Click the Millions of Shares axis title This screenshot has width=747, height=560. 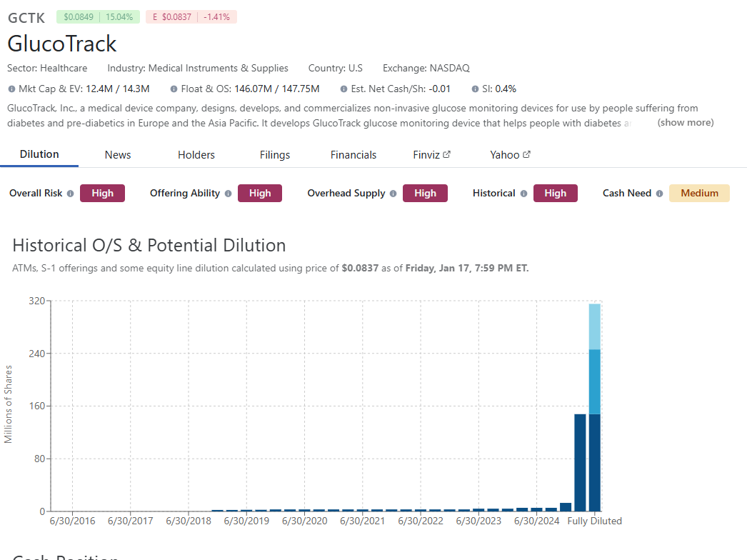8,404
